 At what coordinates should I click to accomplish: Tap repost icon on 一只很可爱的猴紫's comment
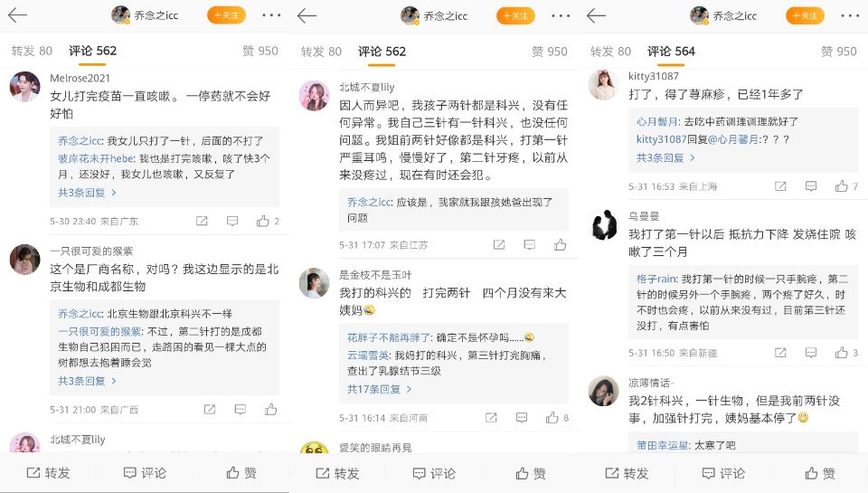[210, 410]
